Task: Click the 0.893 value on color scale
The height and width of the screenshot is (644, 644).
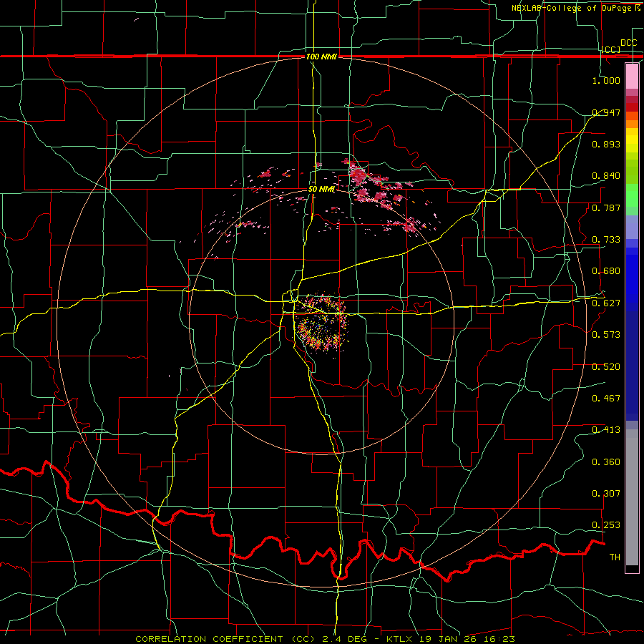Action: [606, 144]
